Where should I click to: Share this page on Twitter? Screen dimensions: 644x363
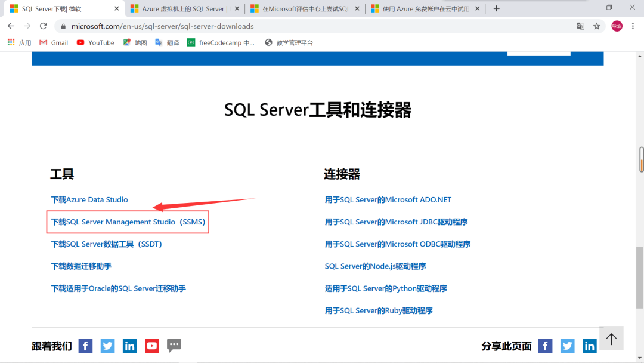click(568, 346)
